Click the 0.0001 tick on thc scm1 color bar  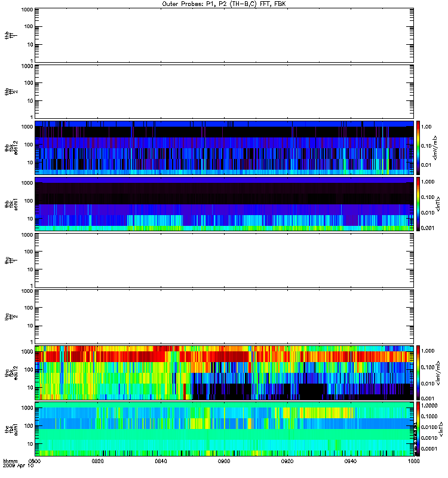(429, 449)
